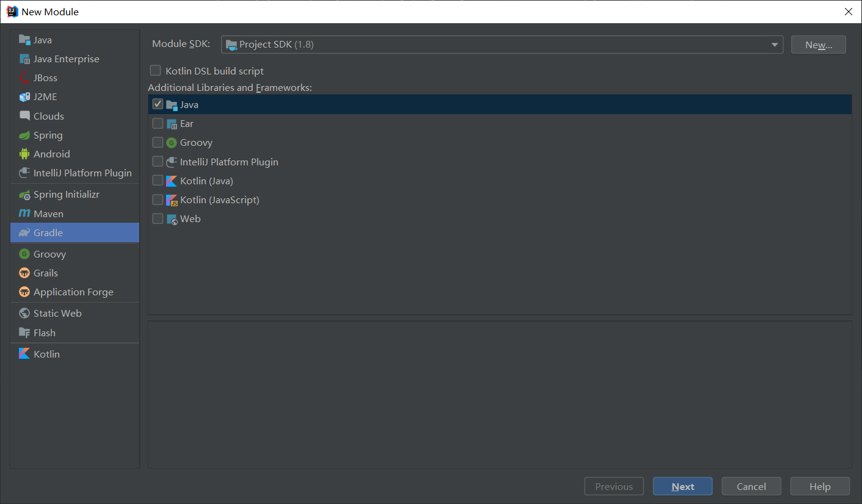Click the "Flash" sidebar label

45,333
